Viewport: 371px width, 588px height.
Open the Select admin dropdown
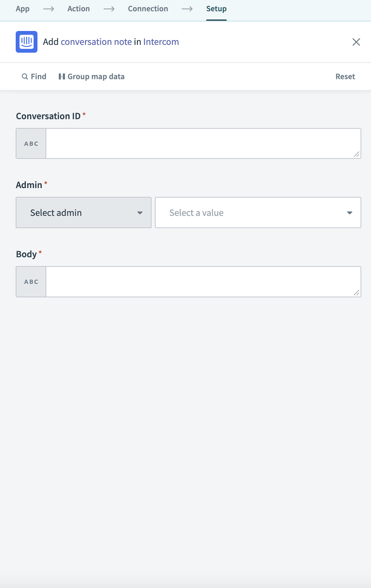(83, 212)
